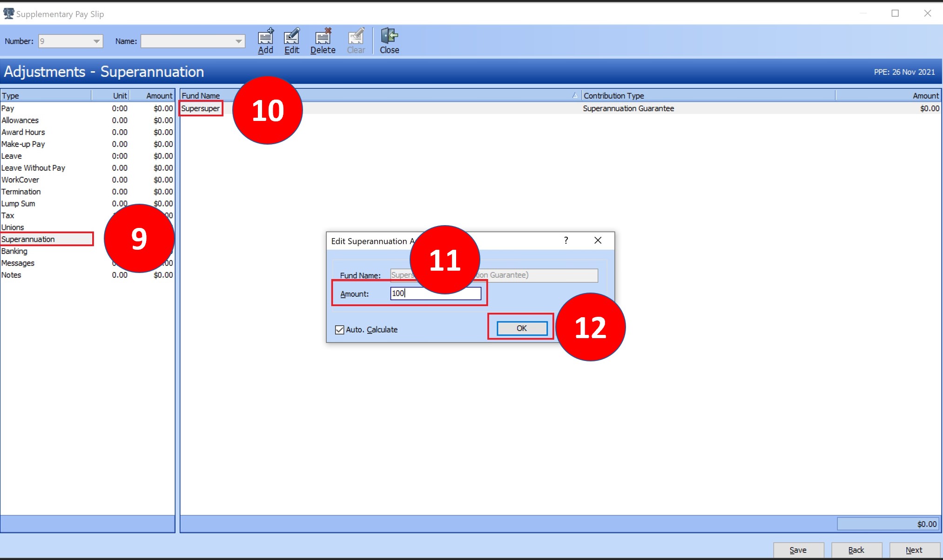Select the WorkCover adjustment type
943x560 pixels.
(x=88, y=180)
